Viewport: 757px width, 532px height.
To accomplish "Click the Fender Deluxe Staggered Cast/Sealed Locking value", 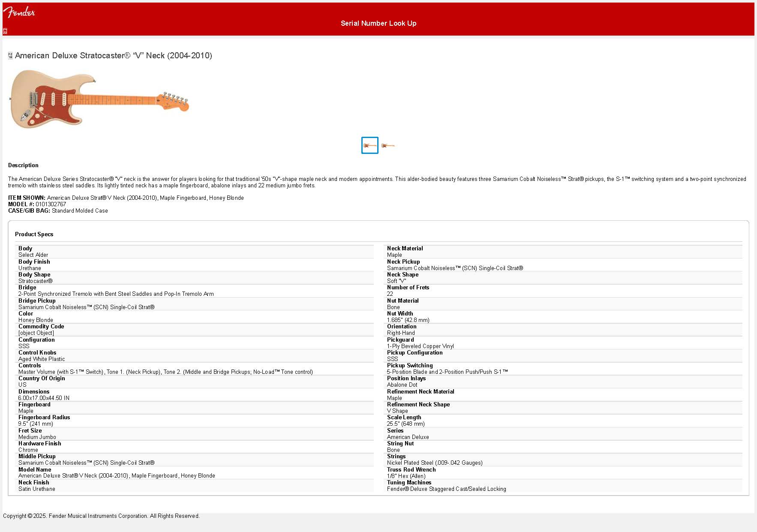I will point(447,489).
